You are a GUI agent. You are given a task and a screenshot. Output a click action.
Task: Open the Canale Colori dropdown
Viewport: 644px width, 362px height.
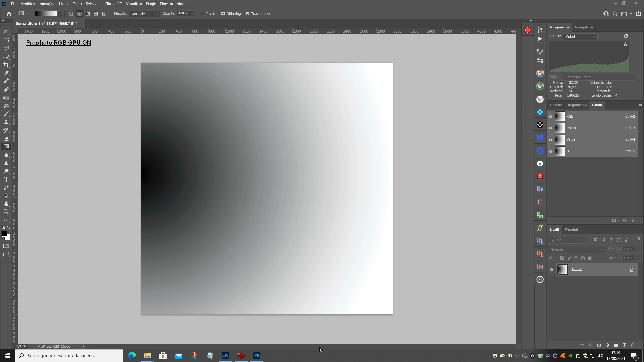580,37
